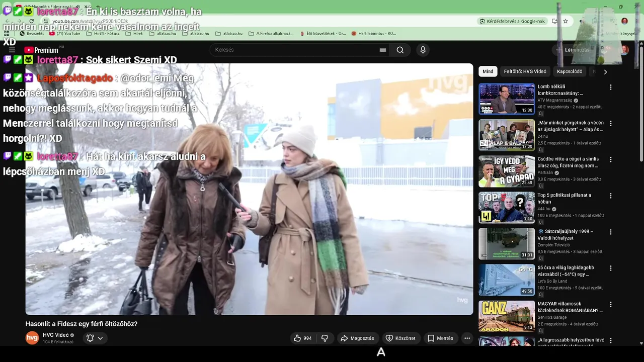Dislike the HVG video
Screen dimensions: 644x362
click(x=325, y=338)
